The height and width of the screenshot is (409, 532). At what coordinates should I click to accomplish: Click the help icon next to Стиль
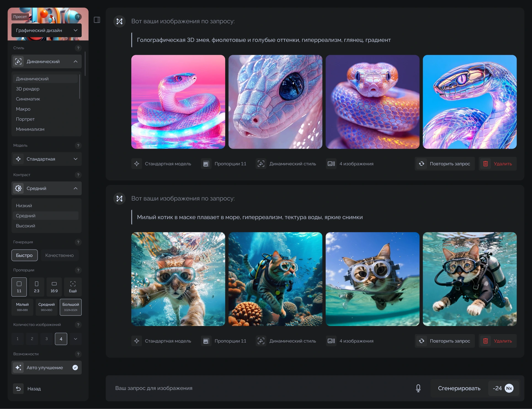(78, 48)
